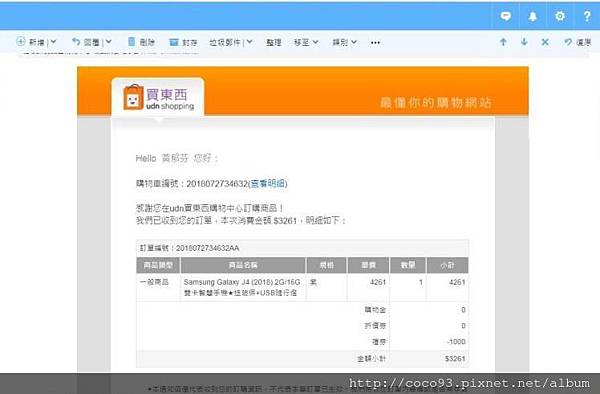Click the -1000 discount value
The image size is (600, 394).
coord(456,342)
